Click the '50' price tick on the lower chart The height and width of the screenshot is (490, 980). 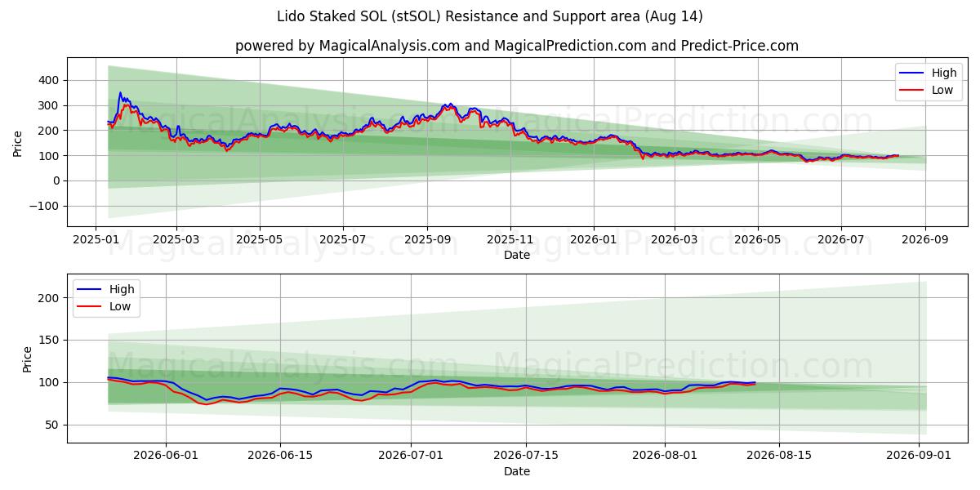[x=53, y=425]
